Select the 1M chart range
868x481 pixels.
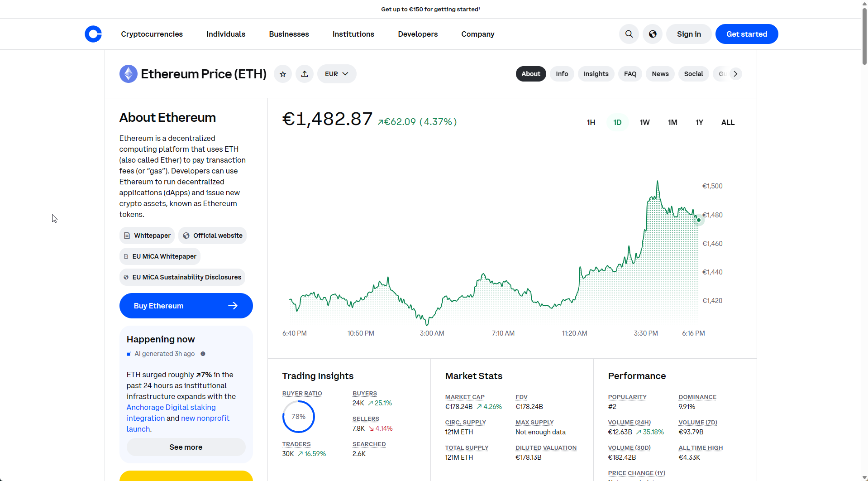coord(672,122)
